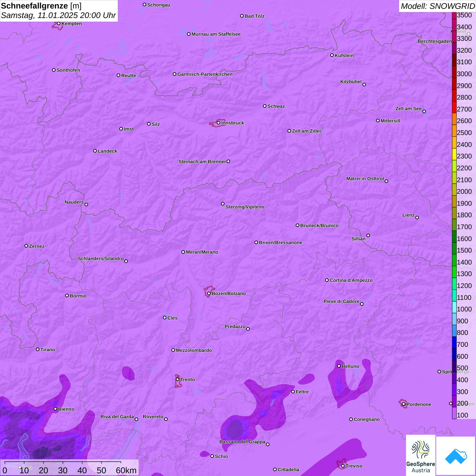Image resolution: width=476 pixels, height=476 pixels.
Task: Click the Berchtesgaden label
Action: pos(435,41)
